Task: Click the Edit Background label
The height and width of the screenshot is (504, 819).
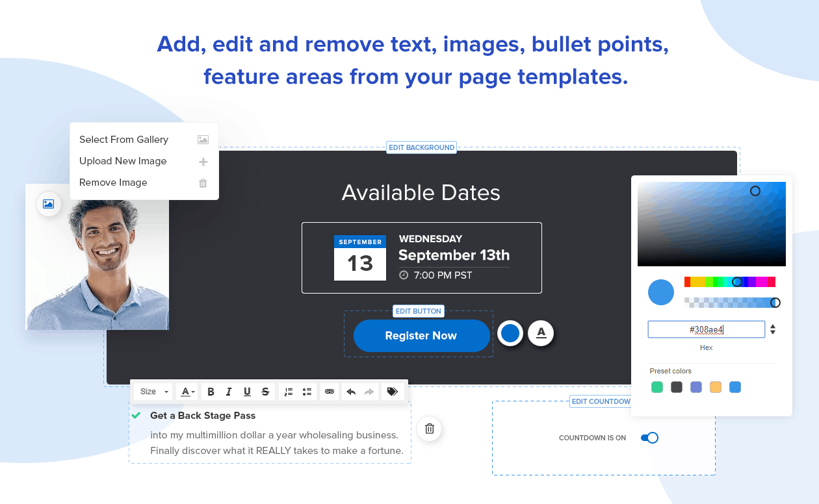Action: click(421, 147)
